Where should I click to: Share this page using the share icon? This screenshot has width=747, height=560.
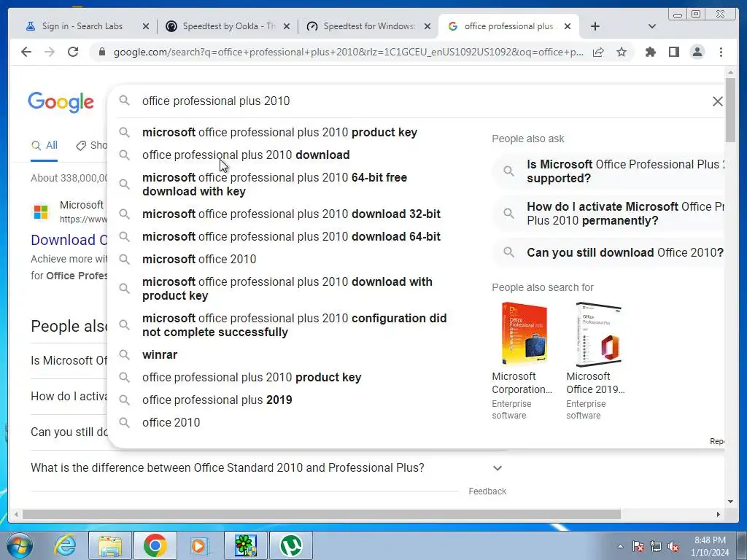pyautogui.click(x=598, y=52)
